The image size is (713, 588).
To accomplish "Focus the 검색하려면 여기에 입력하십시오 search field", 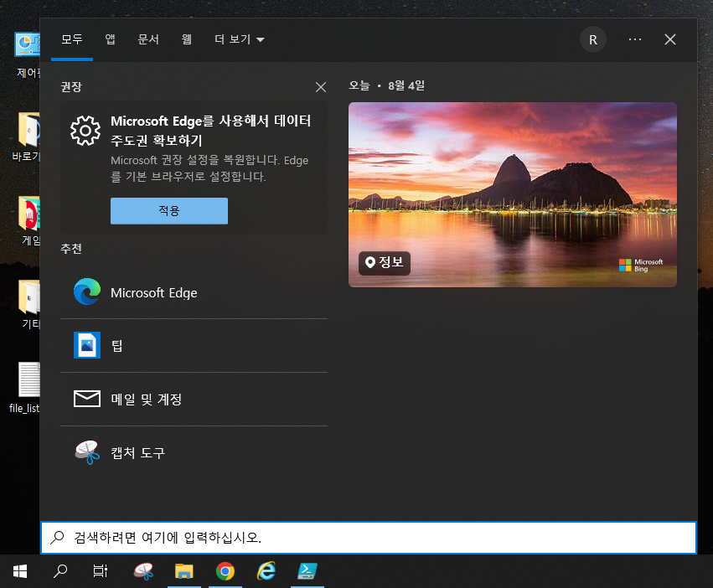I will (x=369, y=538).
